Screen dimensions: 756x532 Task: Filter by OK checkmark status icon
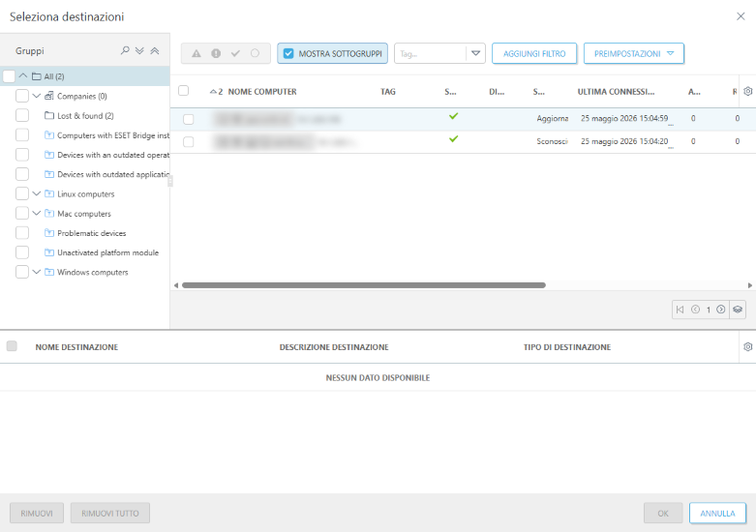coord(235,53)
